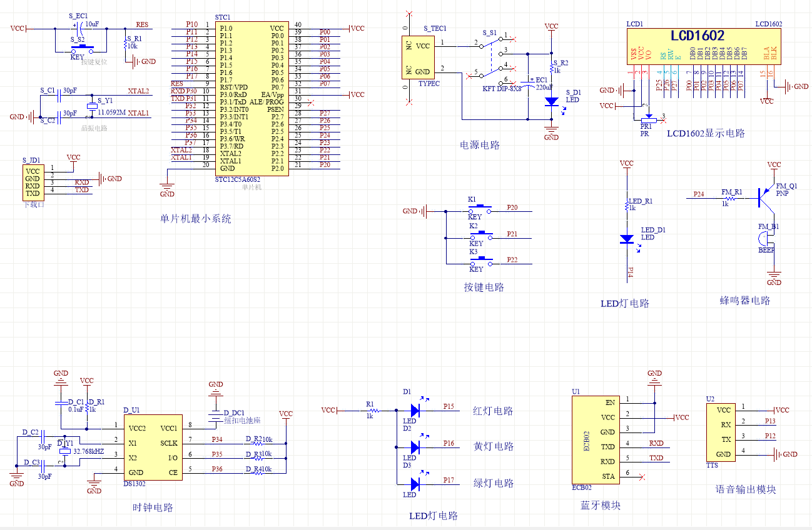Image resolution: width=812 pixels, height=530 pixels.
Task: Select the K3 pushbutton symbol
Action: 480,261
